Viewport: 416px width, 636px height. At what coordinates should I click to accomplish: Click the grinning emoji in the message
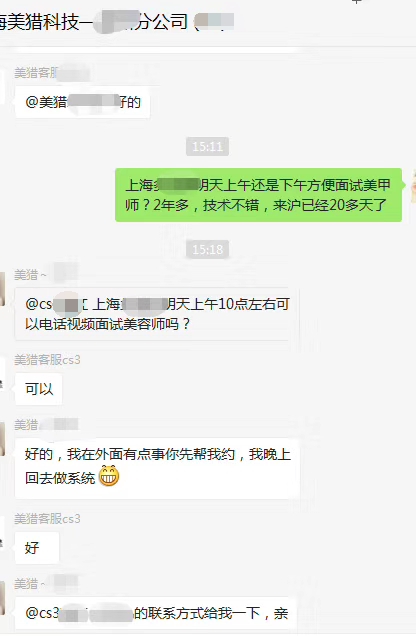(109, 476)
